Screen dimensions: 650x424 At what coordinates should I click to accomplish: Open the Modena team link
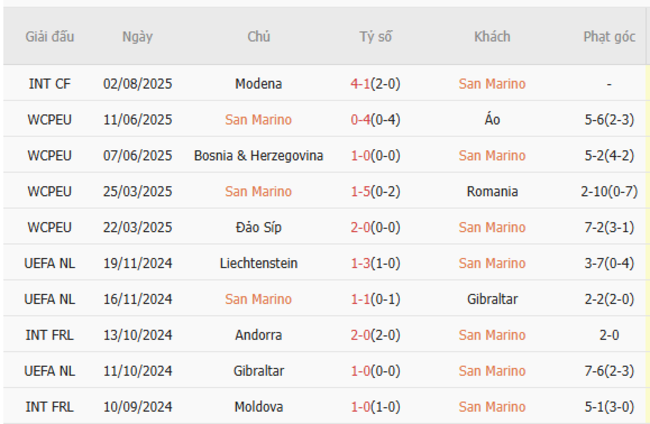pos(259,84)
